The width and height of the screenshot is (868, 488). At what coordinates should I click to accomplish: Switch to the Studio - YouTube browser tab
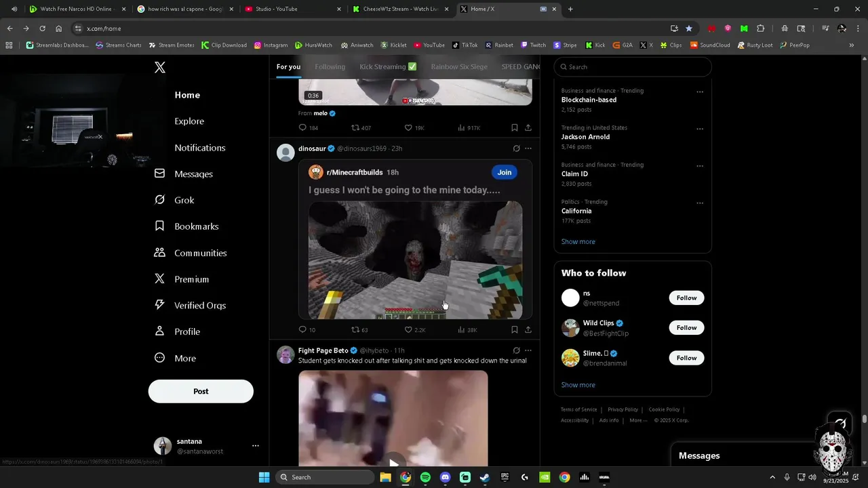coord(293,9)
